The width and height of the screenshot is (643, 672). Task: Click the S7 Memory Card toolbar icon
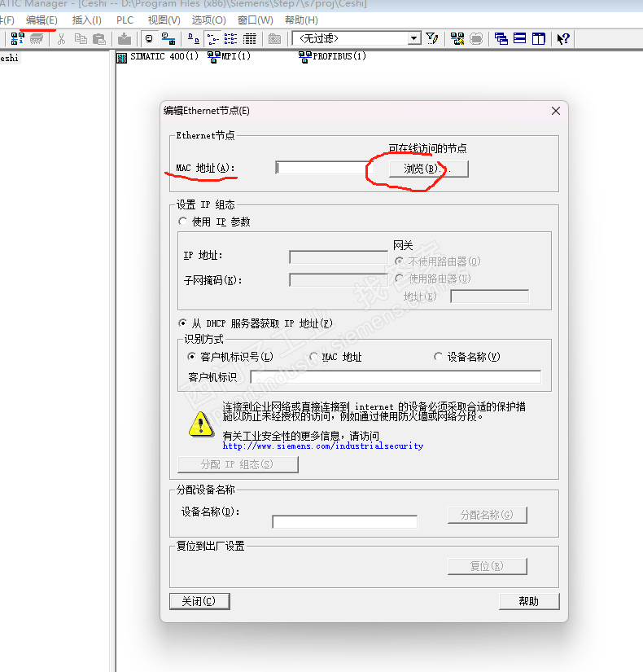pos(37,38)
